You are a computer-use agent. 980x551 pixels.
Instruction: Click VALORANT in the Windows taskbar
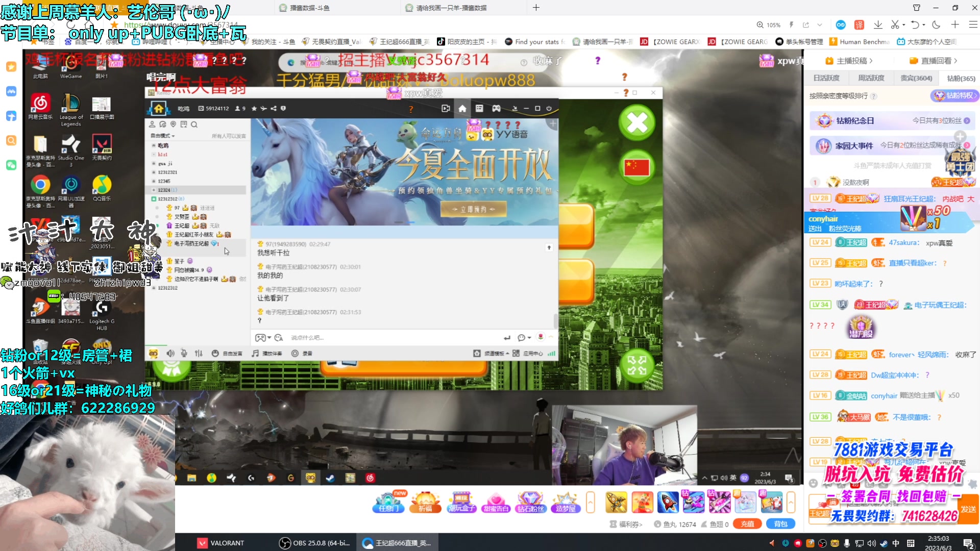pos(221,543)
